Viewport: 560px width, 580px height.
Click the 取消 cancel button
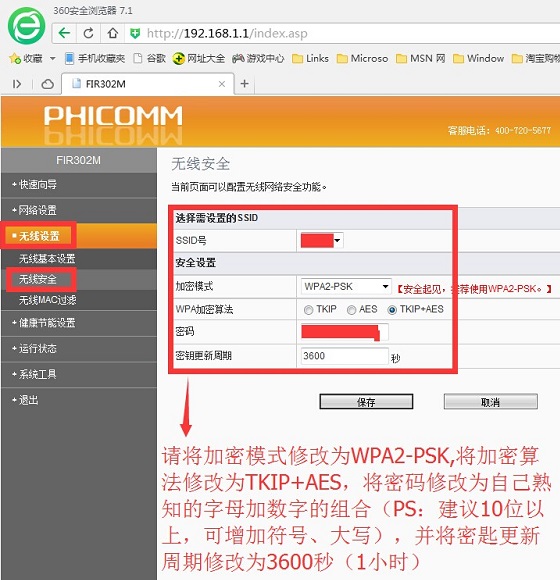(490, 402)
